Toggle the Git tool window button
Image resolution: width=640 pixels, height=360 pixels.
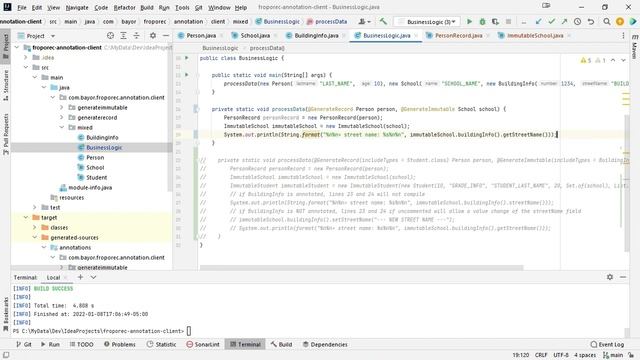(x=23, y=344)
